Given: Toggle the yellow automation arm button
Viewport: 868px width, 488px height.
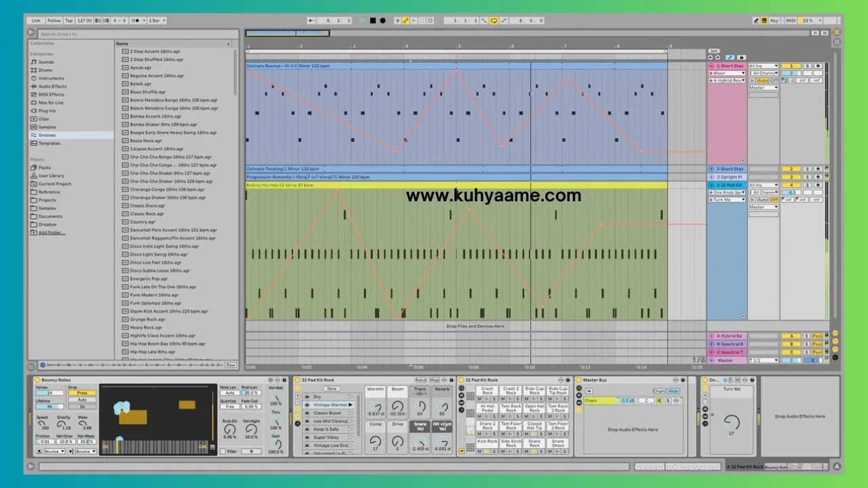Looking at the screenshot, I should click(406, 20).
